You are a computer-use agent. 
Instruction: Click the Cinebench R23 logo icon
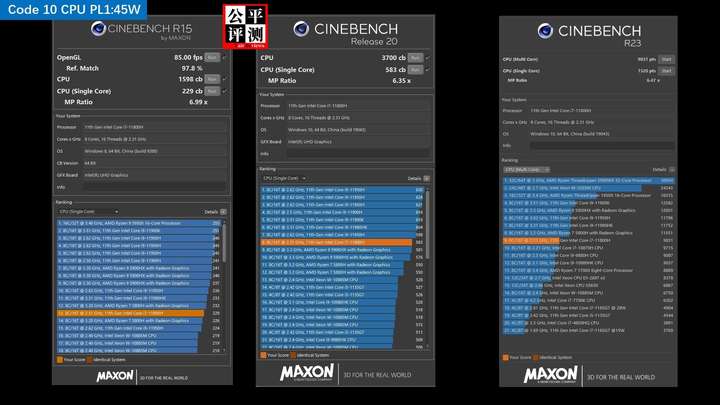coord(545,31)
